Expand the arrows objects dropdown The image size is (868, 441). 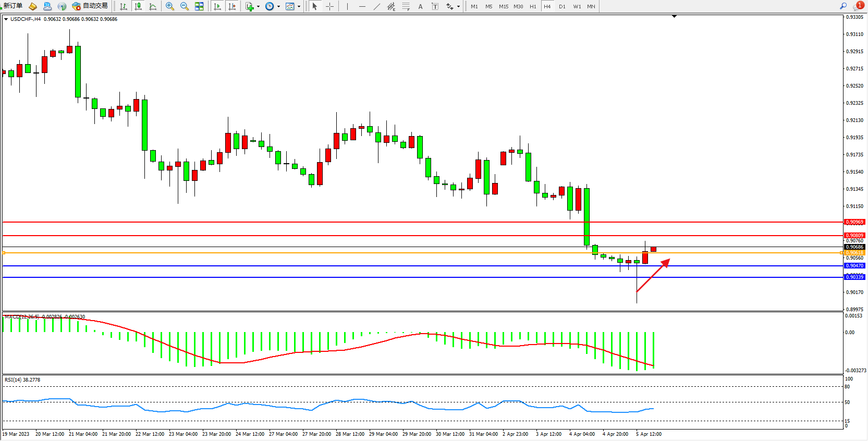click(x=458, y=7)
